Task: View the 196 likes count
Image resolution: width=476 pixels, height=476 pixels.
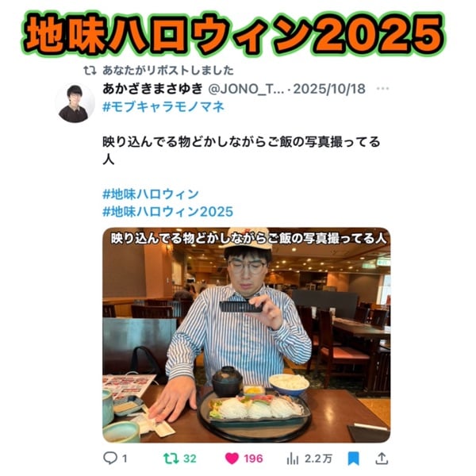Action: pyautogui.click(x=253, y=459)
